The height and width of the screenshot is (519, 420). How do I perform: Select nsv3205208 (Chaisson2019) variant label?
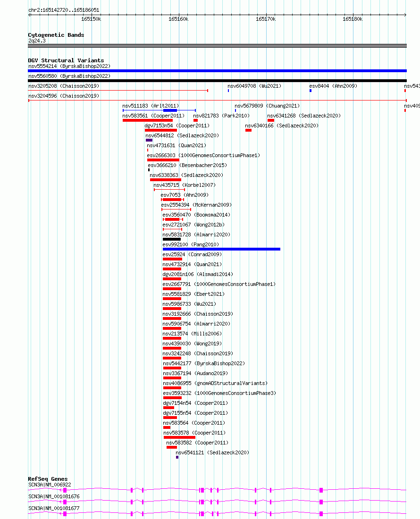(64, 86)
